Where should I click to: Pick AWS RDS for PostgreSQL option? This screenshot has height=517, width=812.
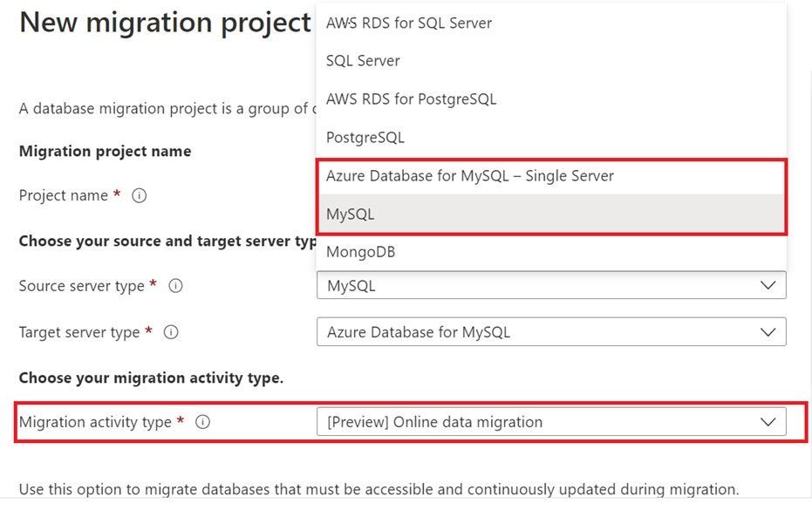tap(411, 99)
